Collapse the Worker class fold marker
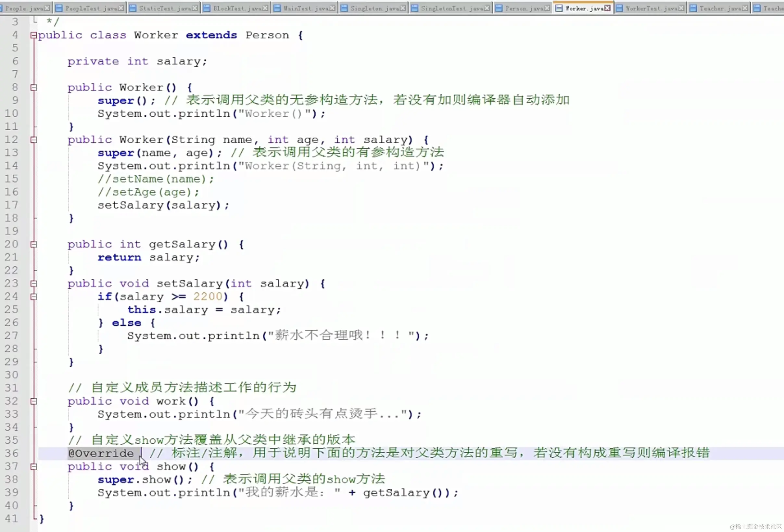 (33, 35)
